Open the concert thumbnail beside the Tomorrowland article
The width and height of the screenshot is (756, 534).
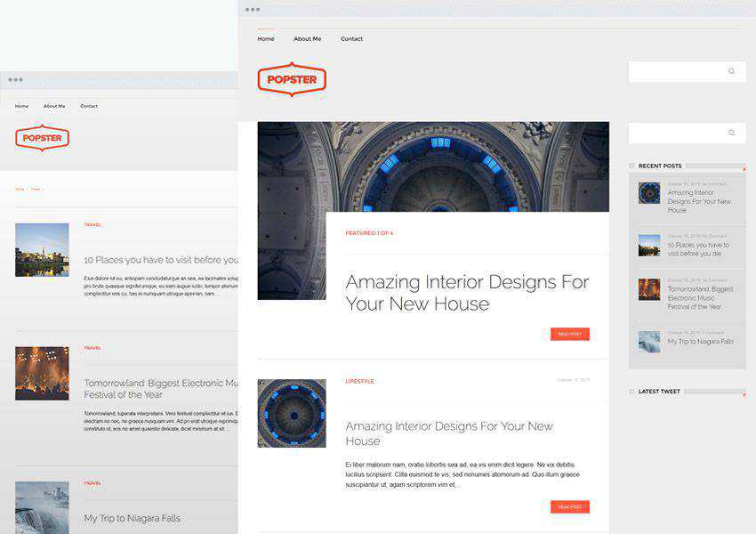[42, 373]
